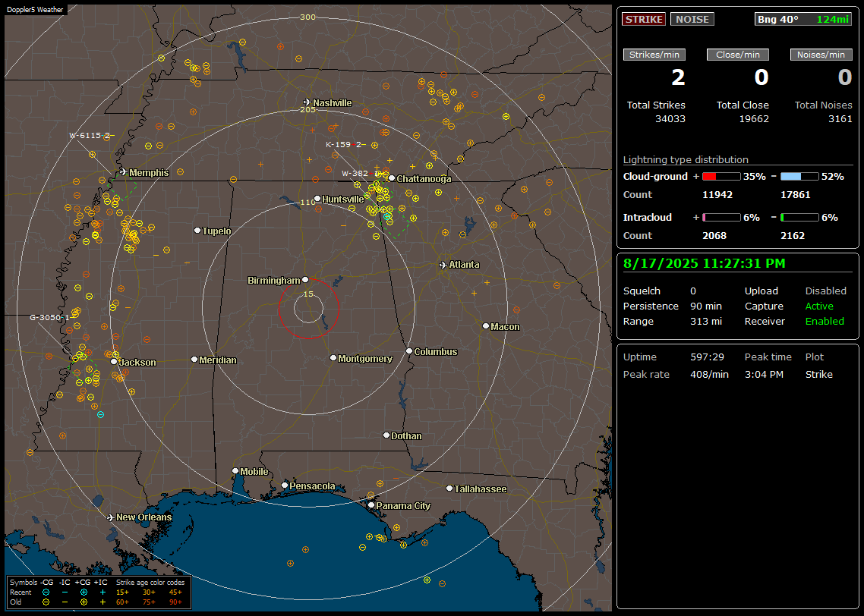The width and height of the screenshot is (864, 616).
Task: Select the Dothan city dot marker
Action: coord(386,435)
